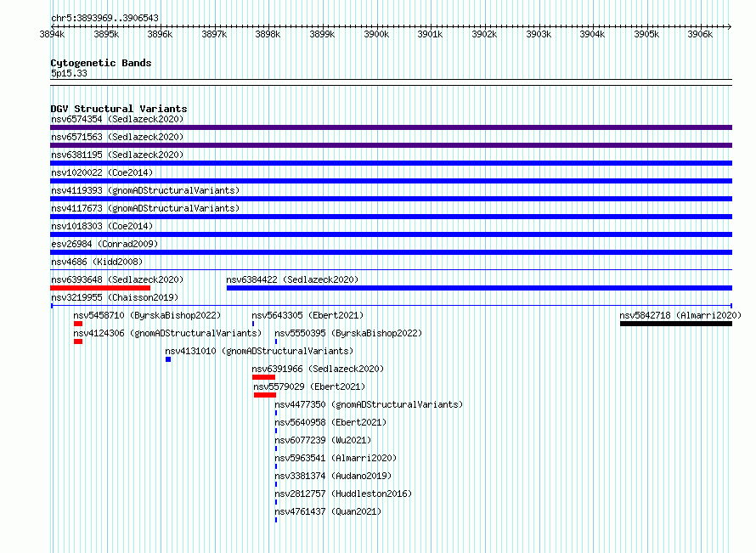Select the 5p15.33 band label

click(69, 73)
